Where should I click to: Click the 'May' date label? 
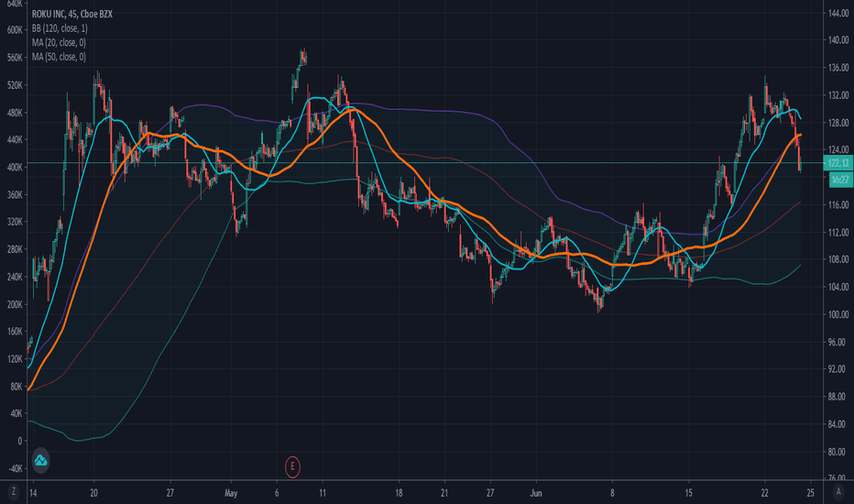click(231, 493)
